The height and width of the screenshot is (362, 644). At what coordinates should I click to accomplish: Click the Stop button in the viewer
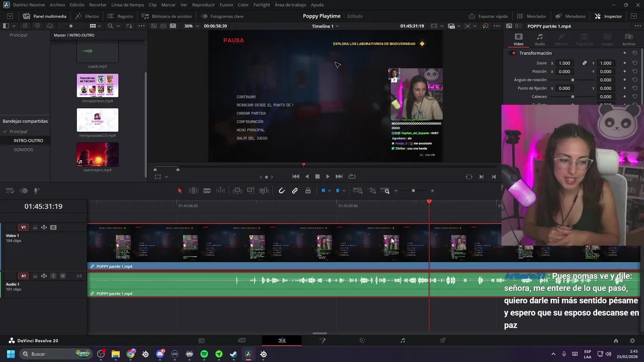[317, 176]
